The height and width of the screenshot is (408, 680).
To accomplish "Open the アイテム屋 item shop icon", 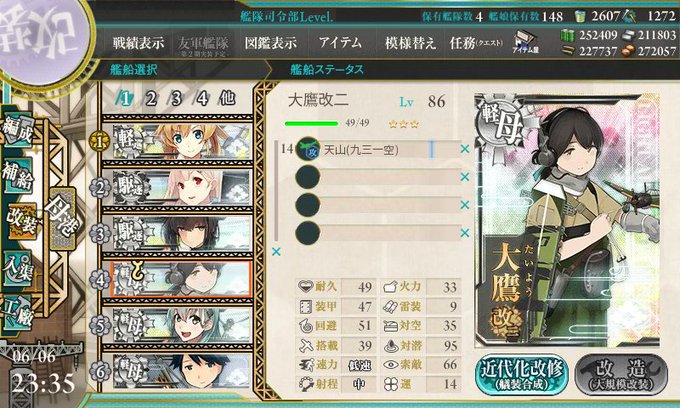I will point(525,42).
